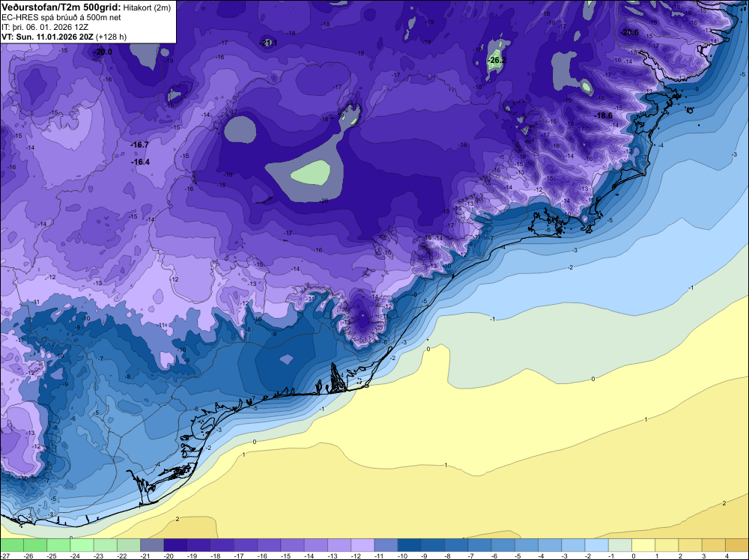Click the title 'Veðurstofan/T2m 500grid:'
Image resolution: width=749 pixels, height=560 pixels.
pyautogui.click(x=61, y=7)
